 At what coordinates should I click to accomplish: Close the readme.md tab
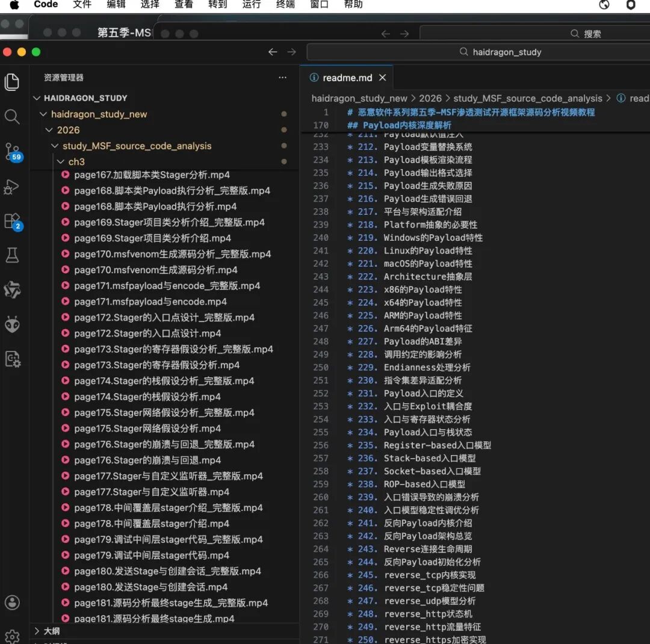point(382,78)
